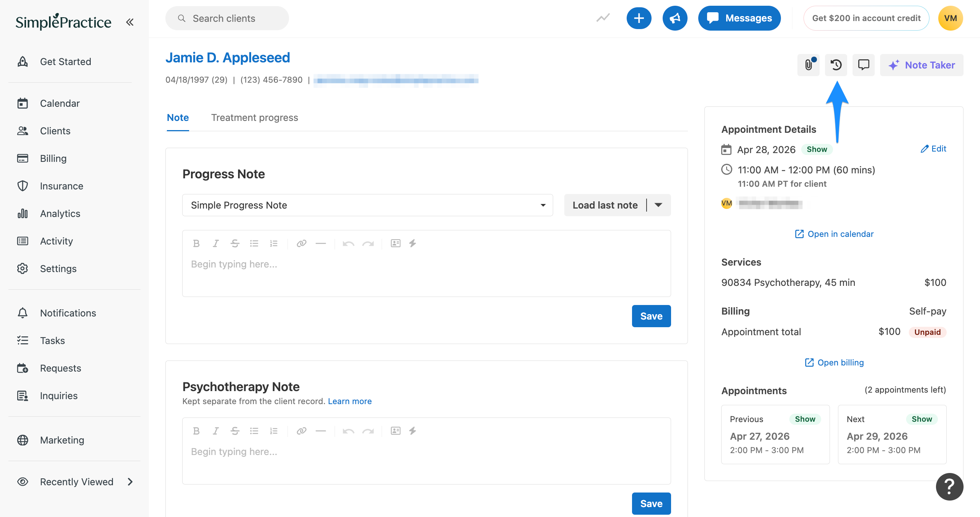Viewport: 980px width, 517px height.
Task: Click Get $200 in account credit
Action: [x=866, y=18]
